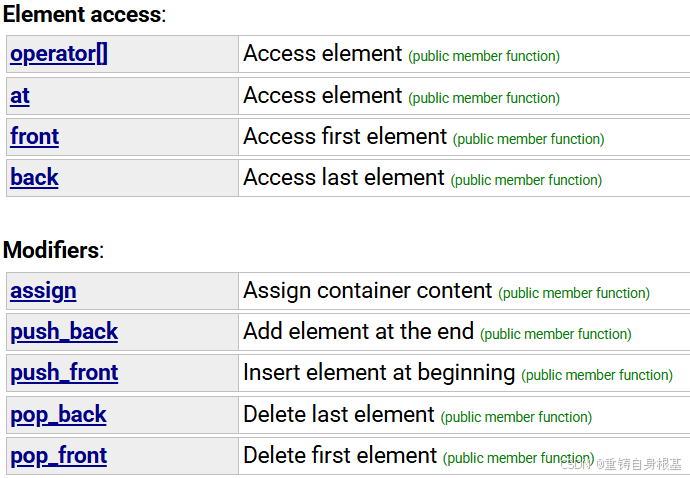This screenshot has width=690, height=478.
Task: Click the Modifiers heading
Action: tap(53, 250)
